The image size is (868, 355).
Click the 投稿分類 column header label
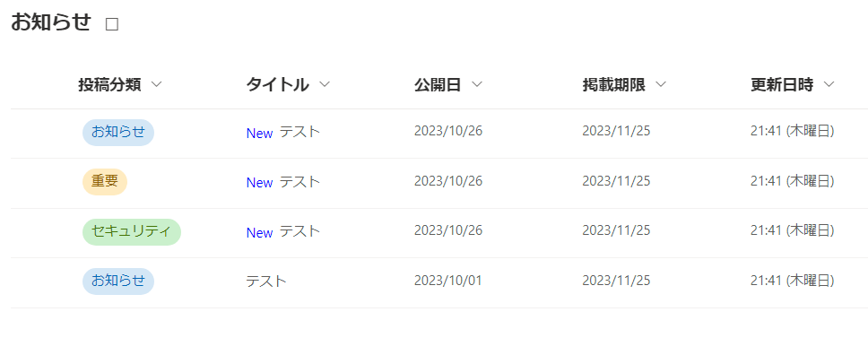[x=109, y=85]
